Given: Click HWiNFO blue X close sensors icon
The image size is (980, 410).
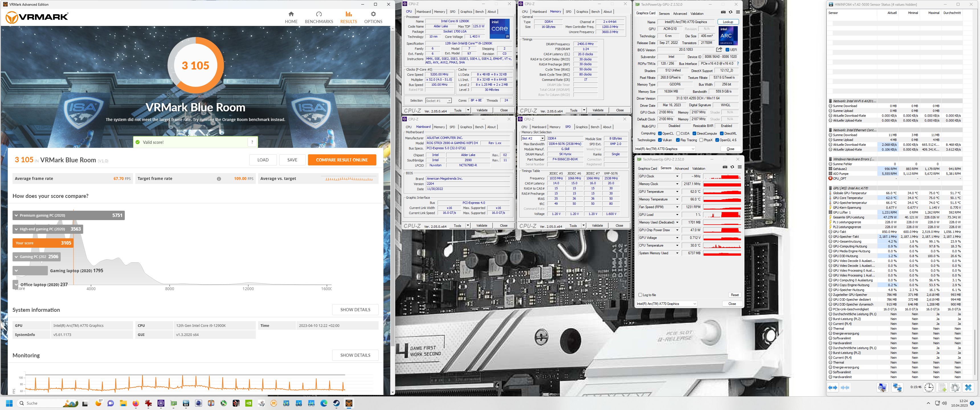Looking at the screenshot, I should (968, 388).
